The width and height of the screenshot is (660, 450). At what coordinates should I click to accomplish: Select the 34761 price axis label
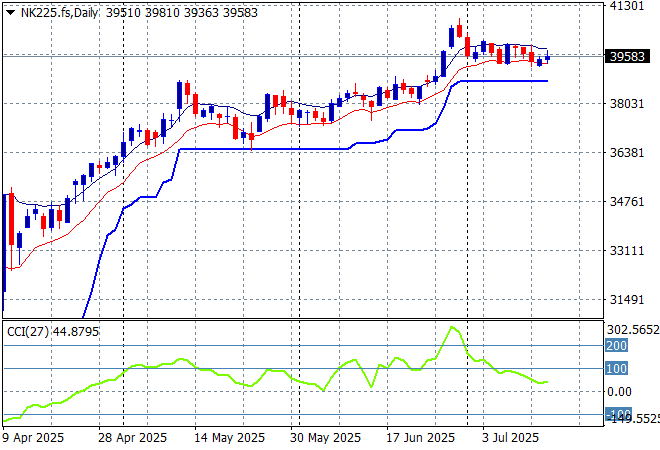point(627,201)
